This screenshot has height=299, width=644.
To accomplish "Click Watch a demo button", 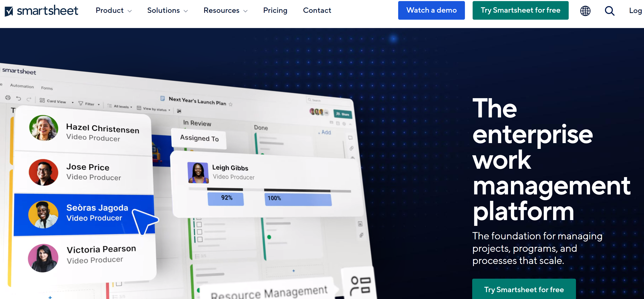I will (431, 10).
